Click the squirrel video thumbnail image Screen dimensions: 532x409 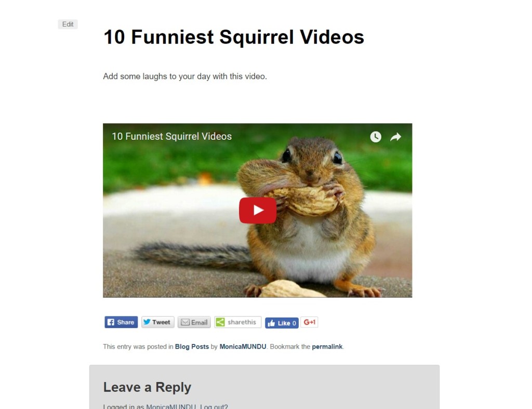(x=258, y=210)
